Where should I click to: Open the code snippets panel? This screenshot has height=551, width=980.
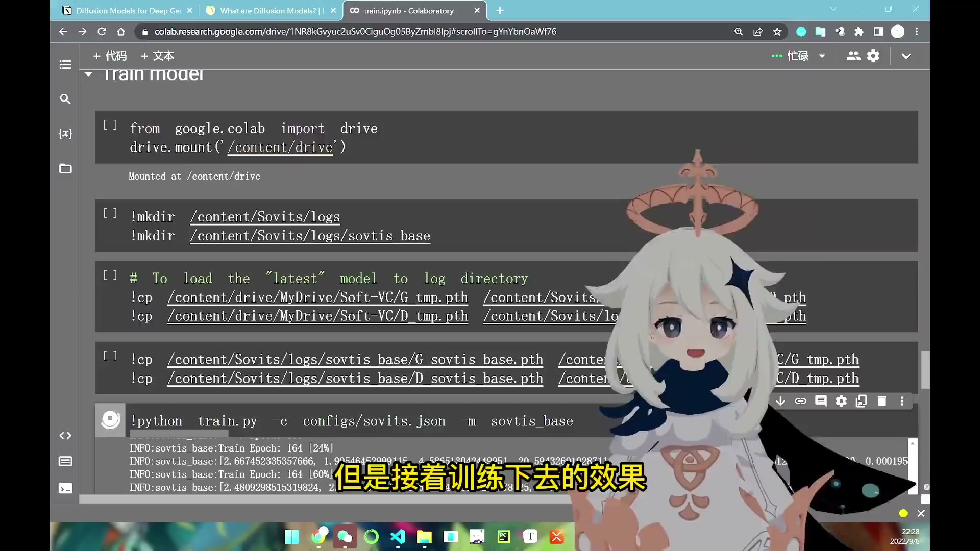coord(65,436)
